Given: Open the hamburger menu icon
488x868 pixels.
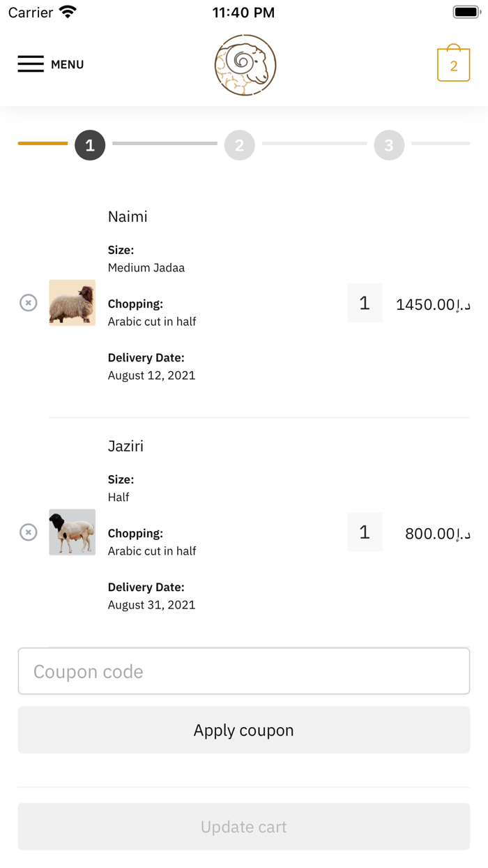Looking at the screenshot, I should pyautogui.click(x=31, y=64).
